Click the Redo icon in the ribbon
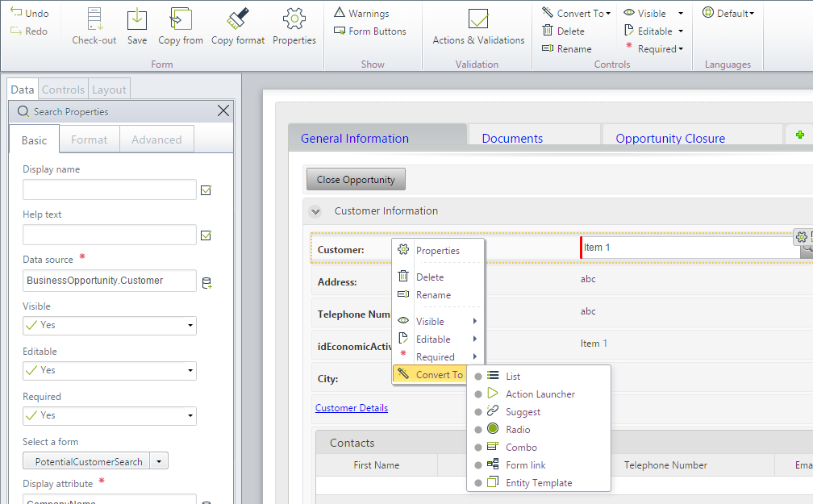The height and width of the screenshot is (504, 813). (16, 31)
